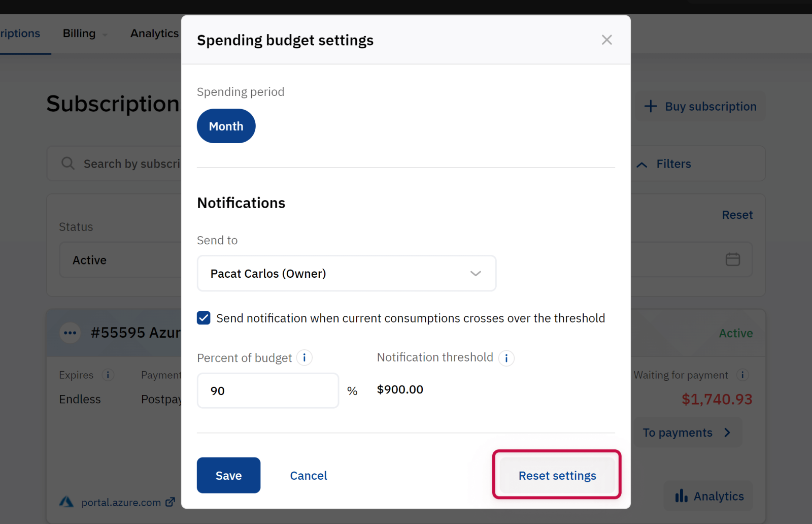Open the three-dots subscription menu icon
The height and width of the screenshot is (524, 812).
pyautogui.click(x=70, y=333)
